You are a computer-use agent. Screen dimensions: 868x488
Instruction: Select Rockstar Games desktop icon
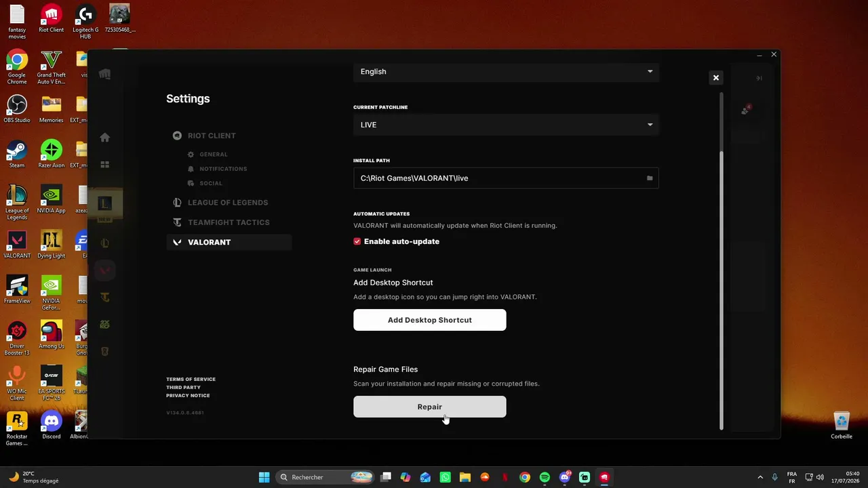17,428
